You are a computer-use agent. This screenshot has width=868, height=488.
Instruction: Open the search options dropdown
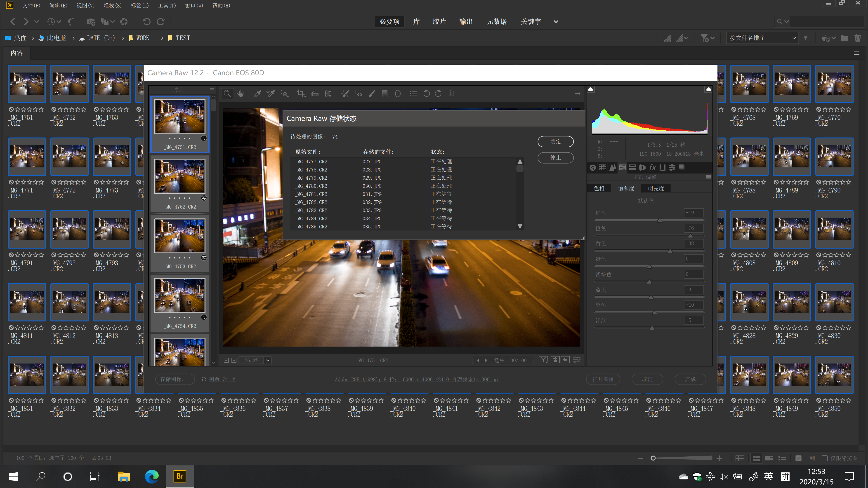[783, 21]
